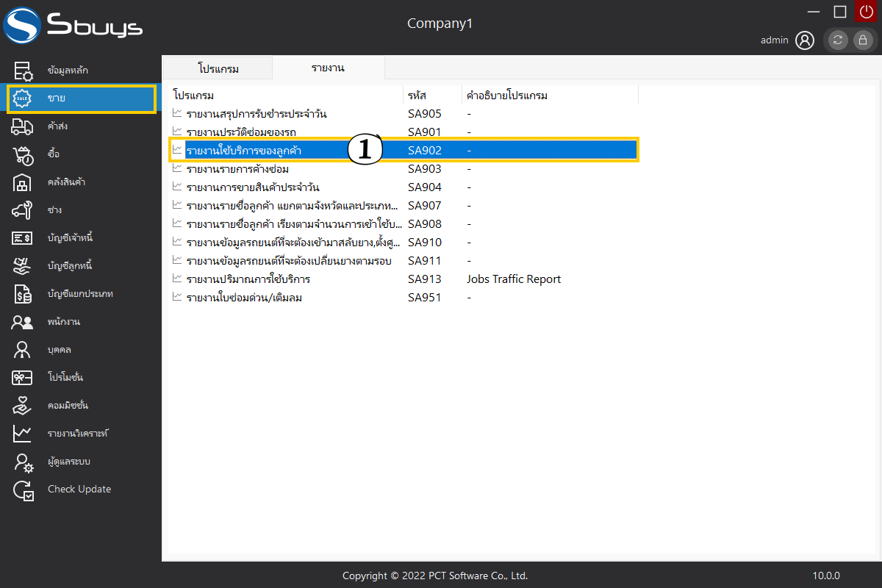
Task: Click the lock icon in top bar
Action: tap(862, 40)
